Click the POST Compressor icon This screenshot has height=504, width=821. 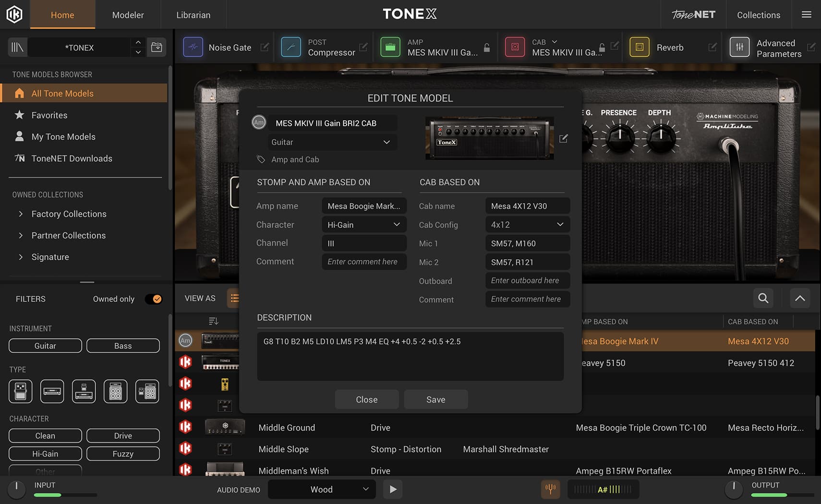click(291, 48)
